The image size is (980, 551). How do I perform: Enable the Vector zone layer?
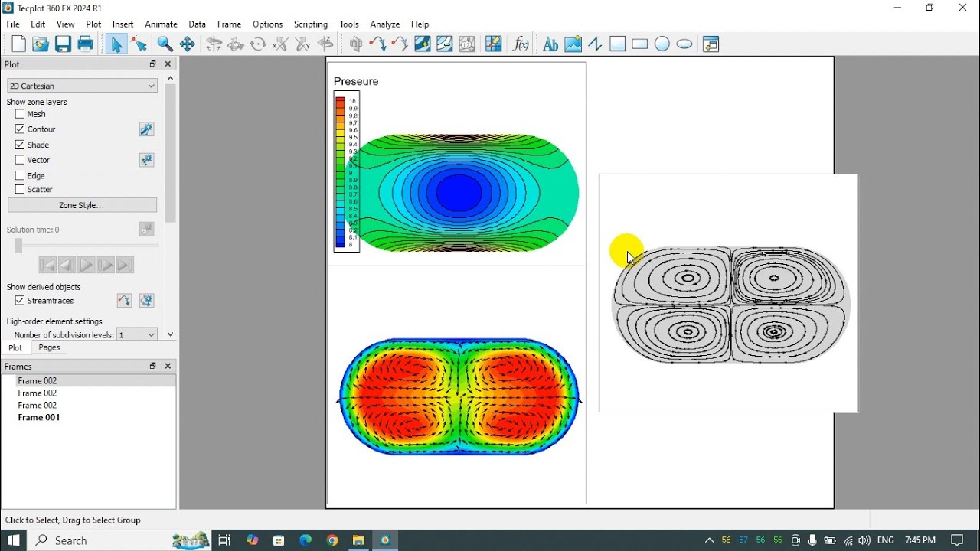point(20,160)
